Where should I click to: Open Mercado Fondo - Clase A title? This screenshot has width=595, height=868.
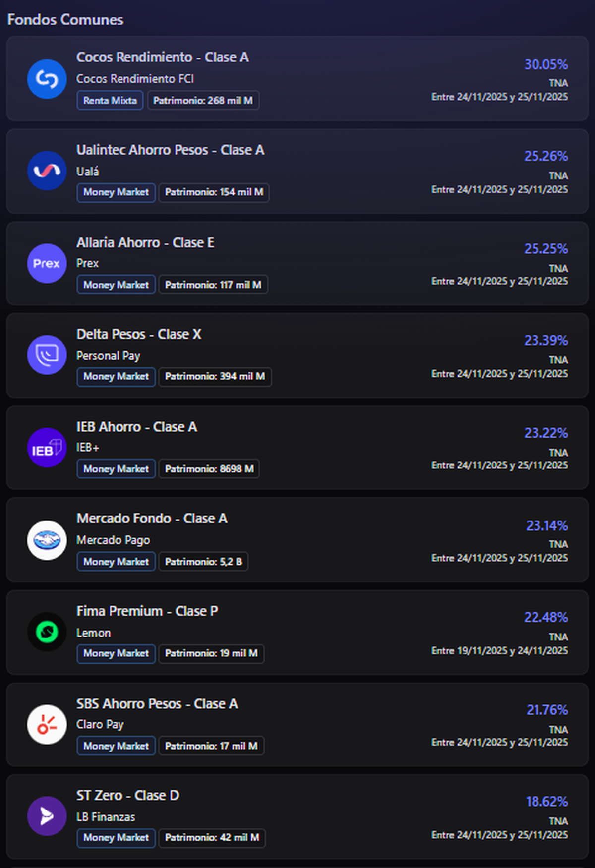coord(152,519)
